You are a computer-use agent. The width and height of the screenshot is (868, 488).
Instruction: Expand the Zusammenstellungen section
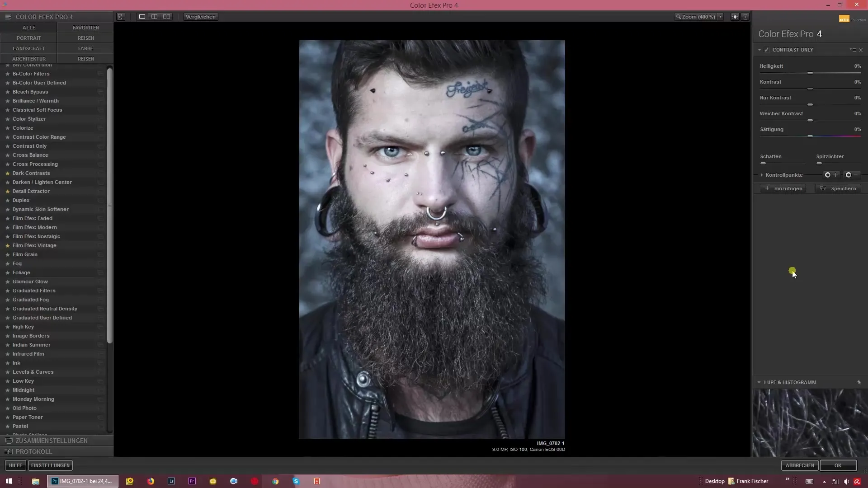click(x=57, y=441)
